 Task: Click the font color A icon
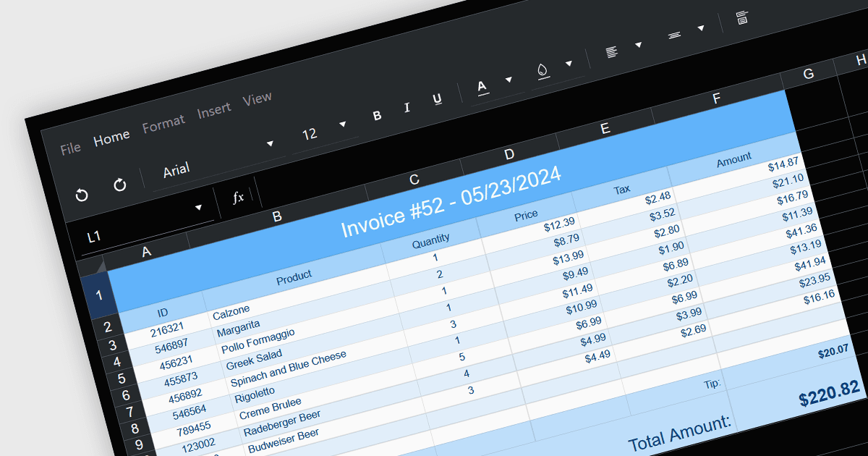482,87
